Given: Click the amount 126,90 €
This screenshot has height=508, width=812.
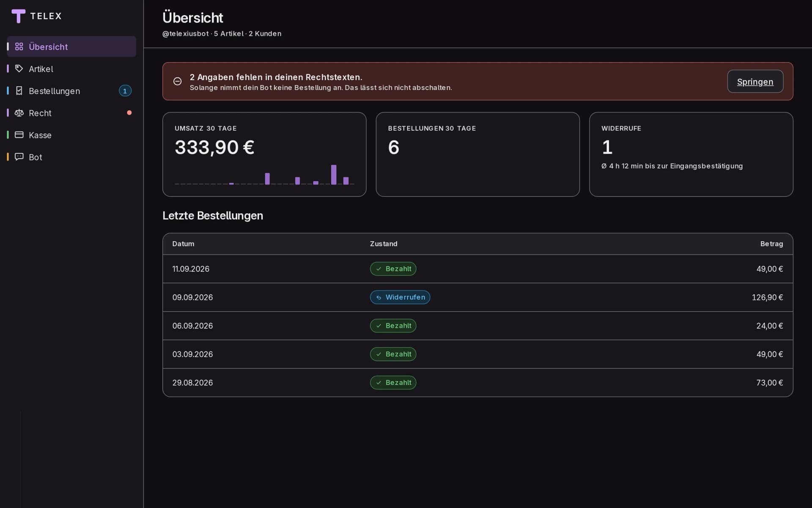Looking at the screenshot, I should point(767,298).
